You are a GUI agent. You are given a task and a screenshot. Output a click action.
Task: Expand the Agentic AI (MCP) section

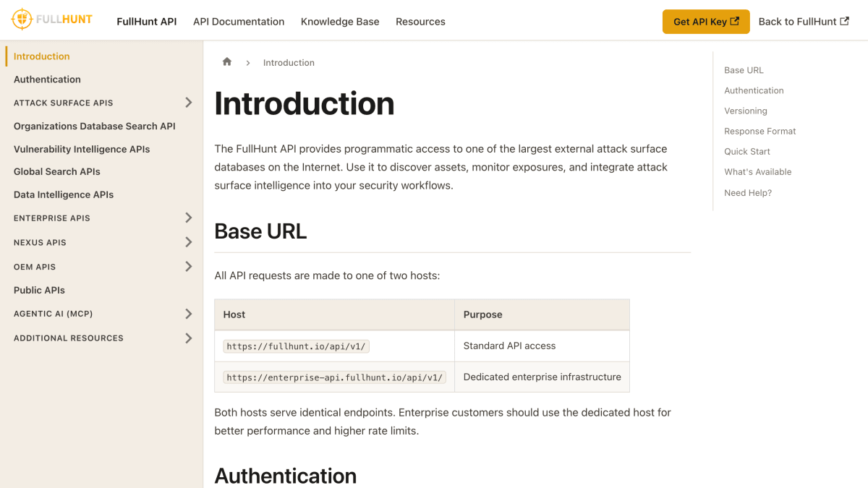pyautogui.click(x=188, y=314)
